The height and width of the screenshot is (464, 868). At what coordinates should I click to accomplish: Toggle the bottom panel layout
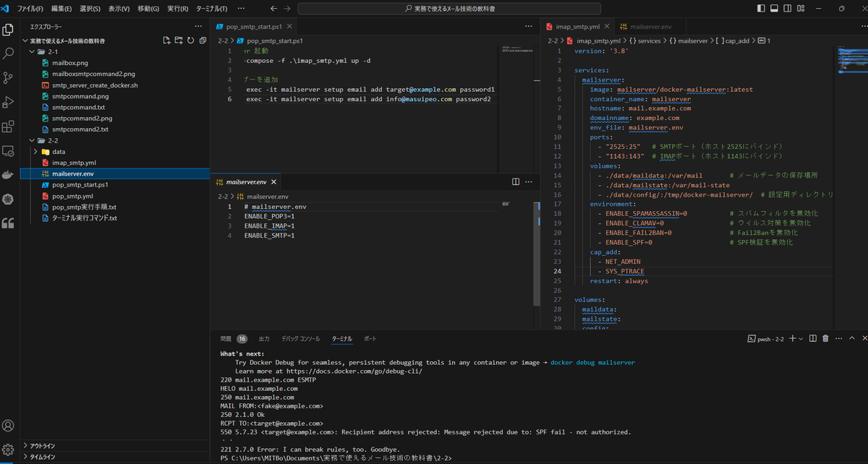pyautogui.click(x=774, y=9)
